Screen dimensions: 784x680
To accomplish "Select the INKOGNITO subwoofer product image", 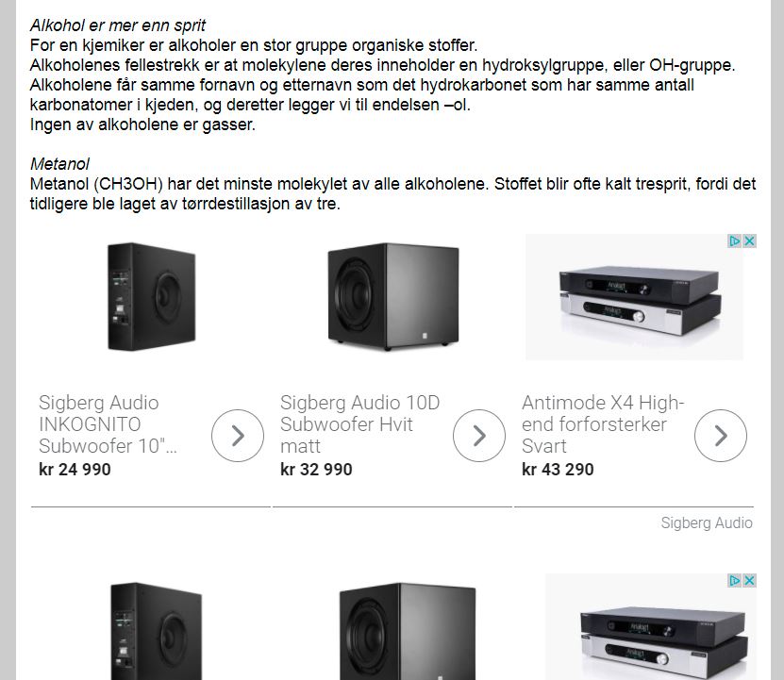I will (x=152, y=296).
